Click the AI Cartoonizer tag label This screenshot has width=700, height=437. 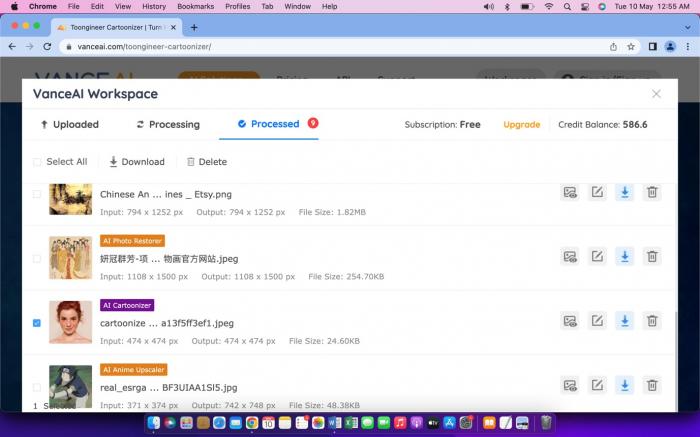pyautogui.click(x=127, y=305)
